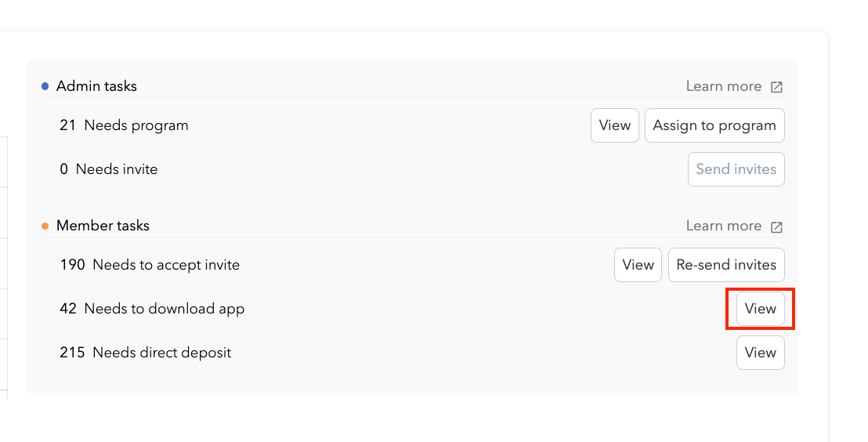Select the Member tasks heading
Image resolution: width=868 pixels, height=442 pixels.
103,226
